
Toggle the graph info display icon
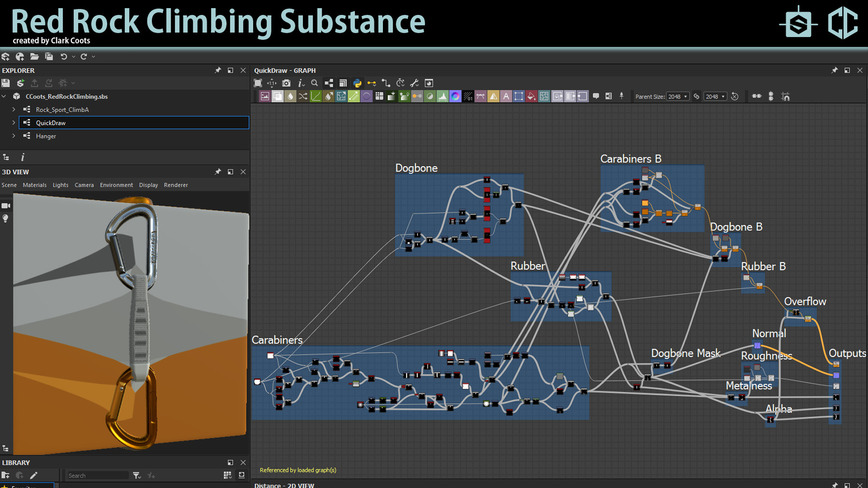[x=301, y=83]
